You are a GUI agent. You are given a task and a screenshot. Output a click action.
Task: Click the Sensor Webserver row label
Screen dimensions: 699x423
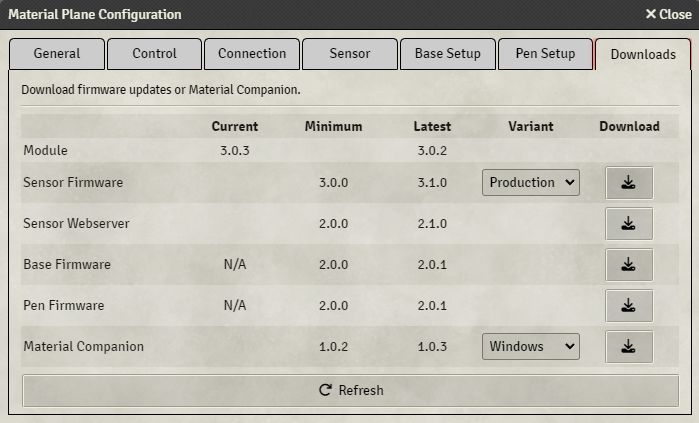point(76,224)
